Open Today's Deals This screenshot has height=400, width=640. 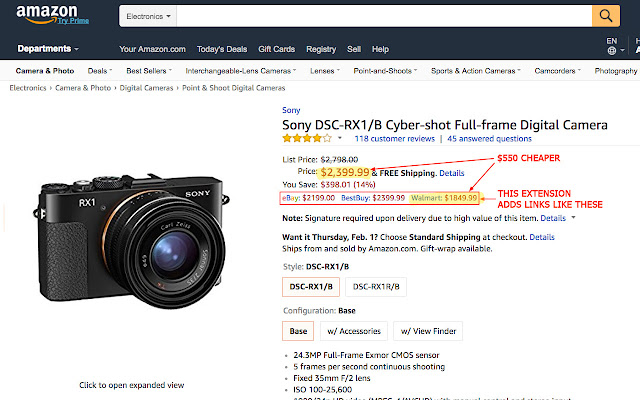[222, 49]
